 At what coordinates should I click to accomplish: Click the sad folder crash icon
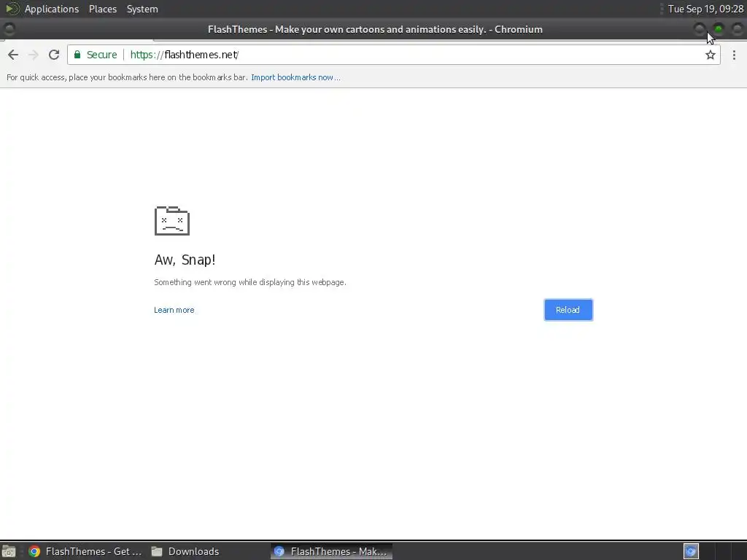coord(172,220)
